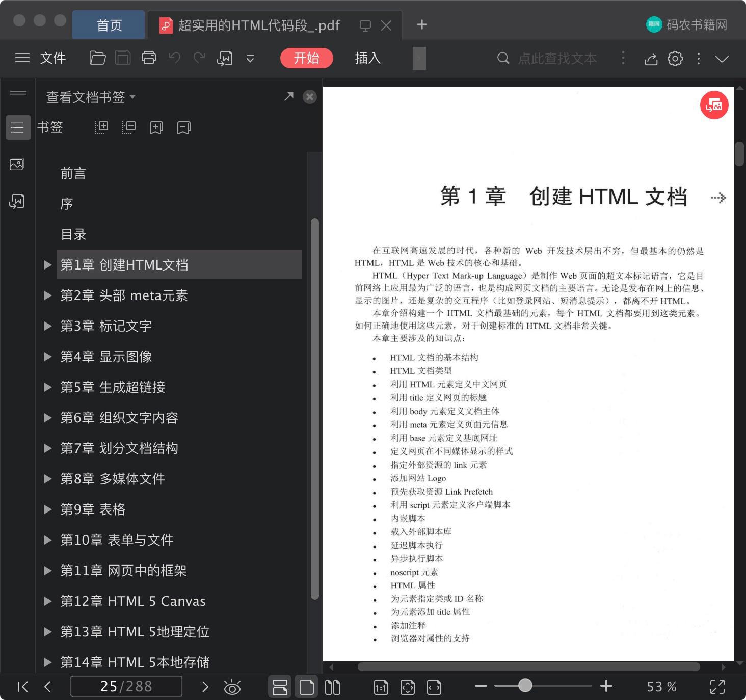The image size is (746, 700).
Task: Open the share export icon
Action: click(x=651, y=59)
